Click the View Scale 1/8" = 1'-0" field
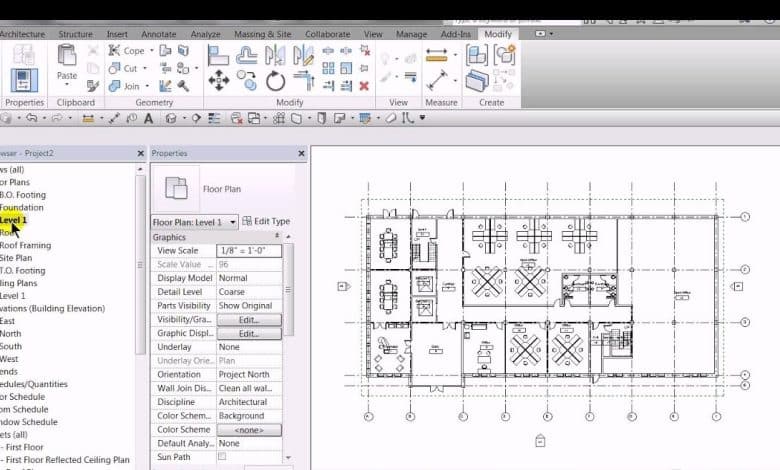 pyautogui.click(x=249, y=251)
